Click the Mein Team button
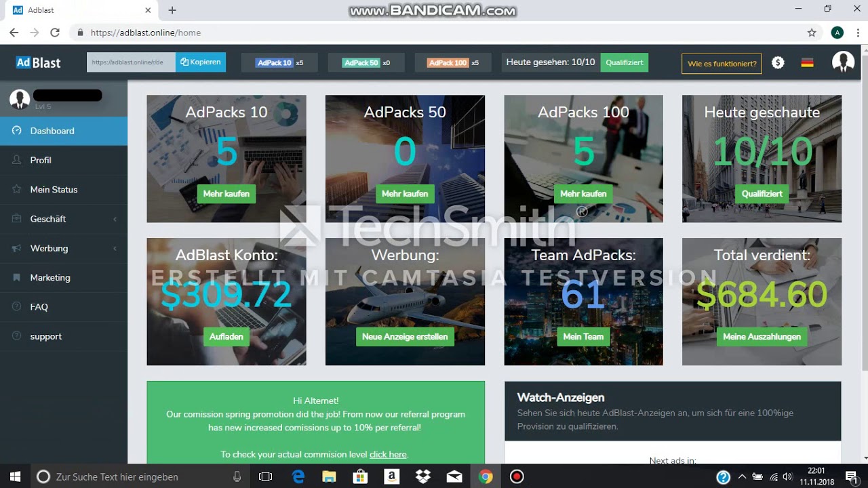Viewport: 868px width, 488px height. [583, 337]
